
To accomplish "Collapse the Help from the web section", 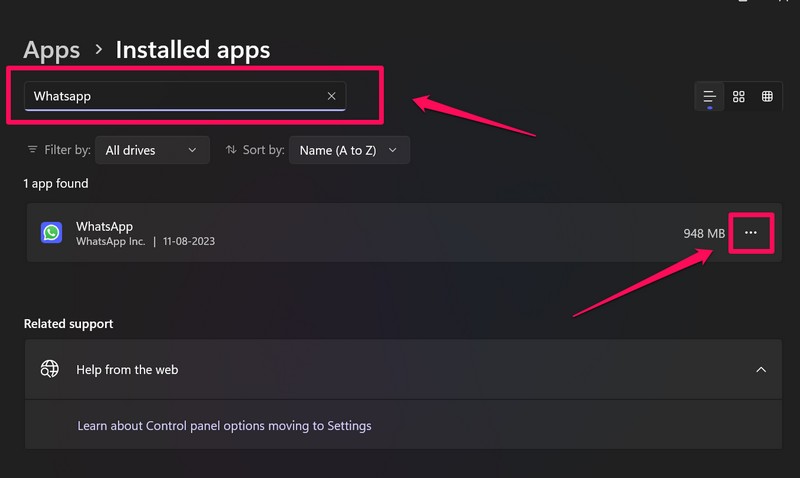I will pyautogui.click(x=761, y=369).
